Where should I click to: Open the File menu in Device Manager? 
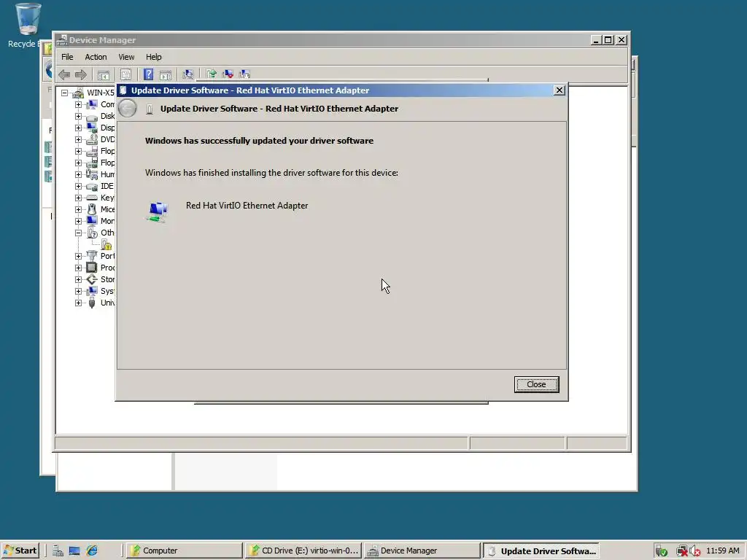67,57
